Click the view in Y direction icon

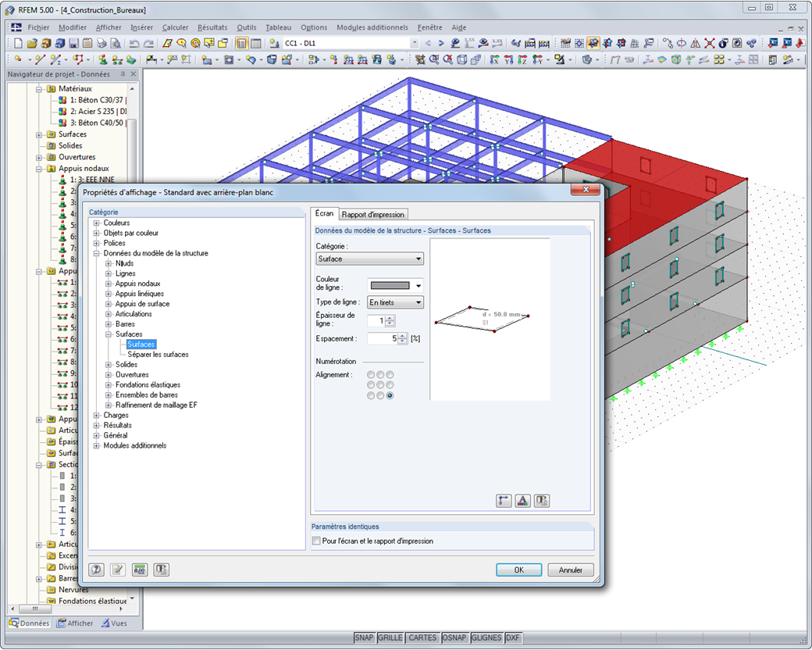click(508, 60)
